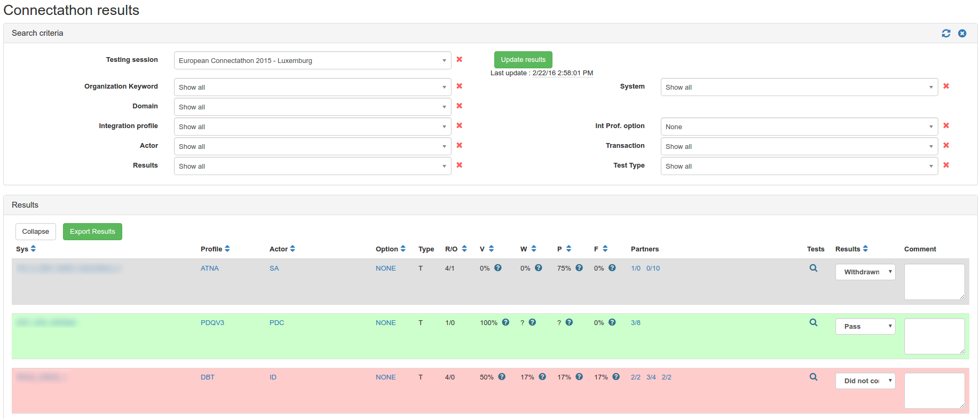
Task: Click the circled X icon in Search criteria header
Action: click(x=962, y=34)
